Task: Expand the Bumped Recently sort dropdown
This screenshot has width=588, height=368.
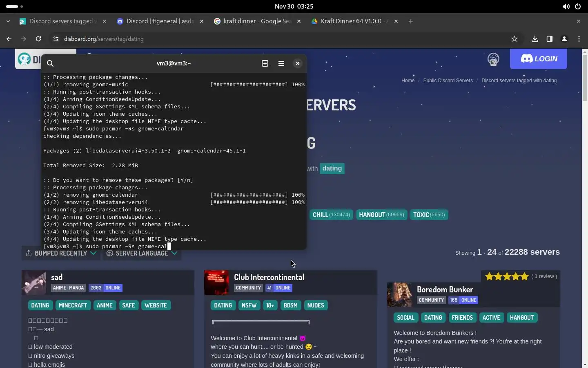Action: [x=61, y=253]
